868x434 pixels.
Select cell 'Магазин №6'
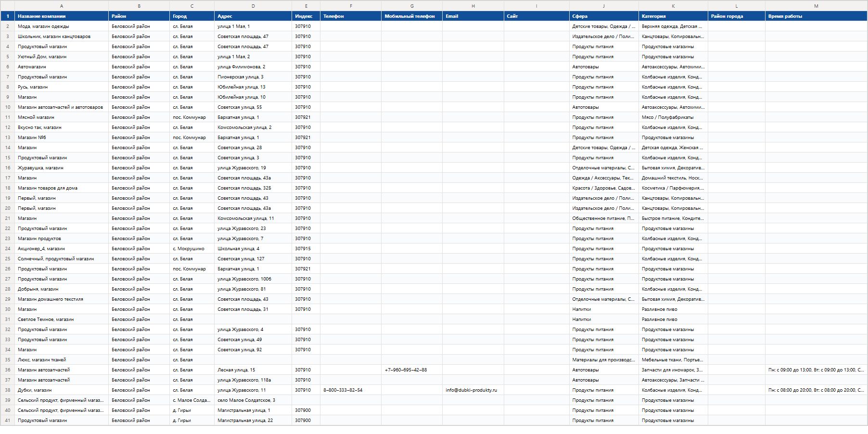62,138
